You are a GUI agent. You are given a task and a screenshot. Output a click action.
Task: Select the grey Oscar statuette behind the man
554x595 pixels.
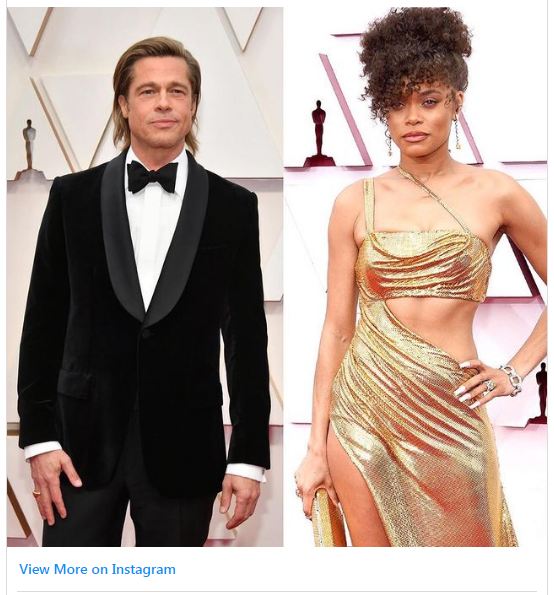[29, 150]
